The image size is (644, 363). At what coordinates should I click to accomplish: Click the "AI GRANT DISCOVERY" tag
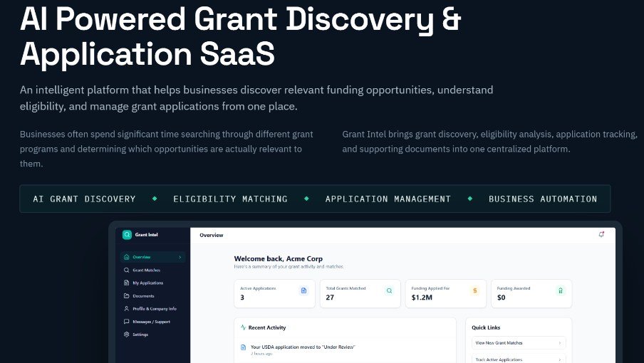pos(84,199)
